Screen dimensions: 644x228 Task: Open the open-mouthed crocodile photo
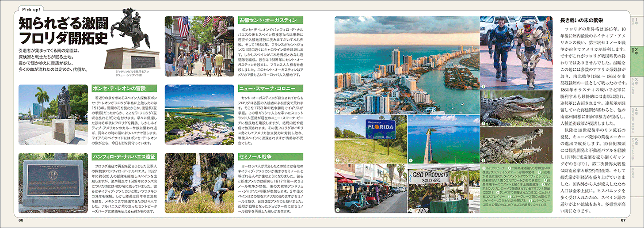tap(517, 145)
